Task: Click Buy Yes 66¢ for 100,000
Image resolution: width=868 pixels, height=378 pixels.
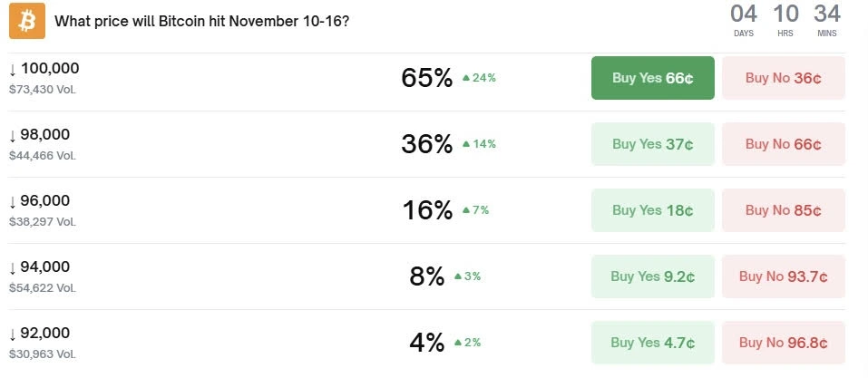Action: tap(652, 78)
